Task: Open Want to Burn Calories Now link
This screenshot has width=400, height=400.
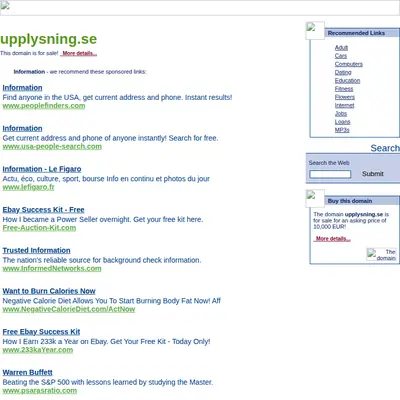Action: click(x=49, y=291)
